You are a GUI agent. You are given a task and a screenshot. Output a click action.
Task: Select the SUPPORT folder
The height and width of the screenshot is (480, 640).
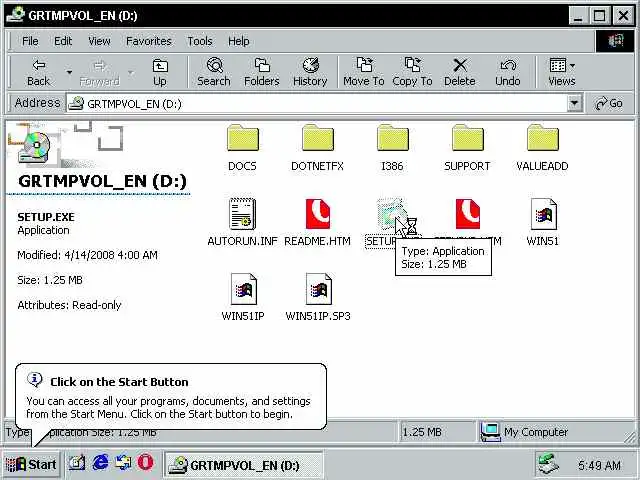click(467, 148)
